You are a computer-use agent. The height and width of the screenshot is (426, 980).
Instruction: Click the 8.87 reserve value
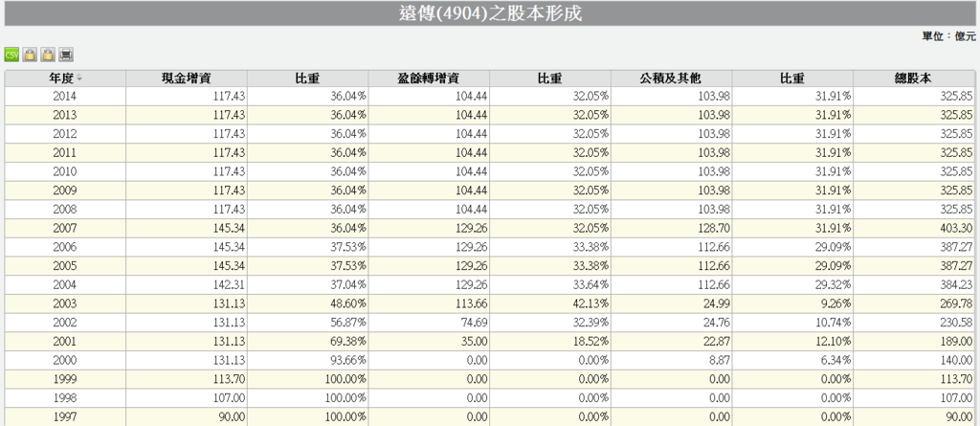point(722,360)
